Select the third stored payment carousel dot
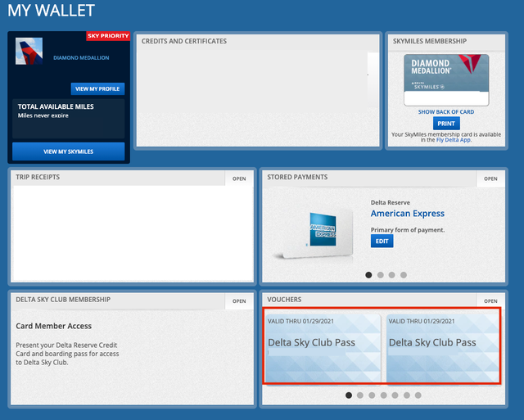Screen dimensions: 524x420 (x=391, y=274)
